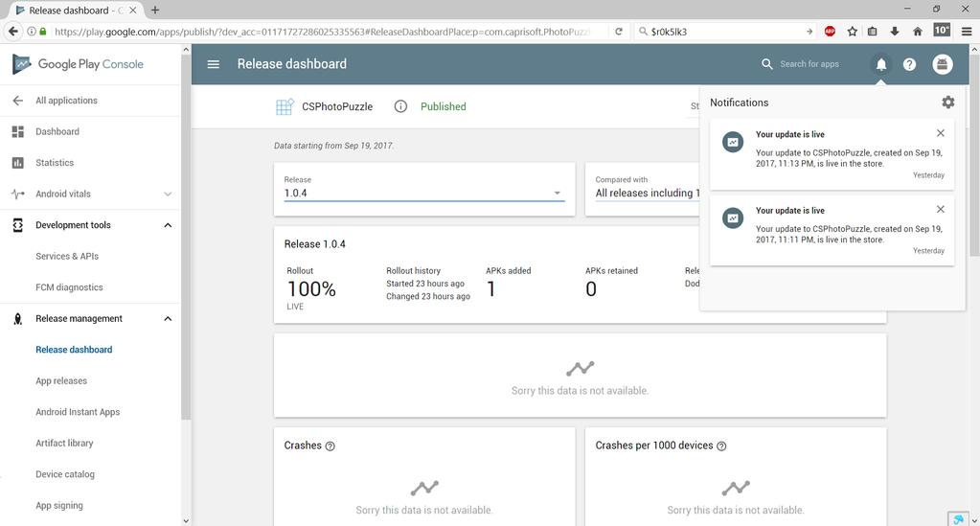Click the CSPhotoPuzzle app icon
This screenshot has width=980, height=526.
click(285, 107)
